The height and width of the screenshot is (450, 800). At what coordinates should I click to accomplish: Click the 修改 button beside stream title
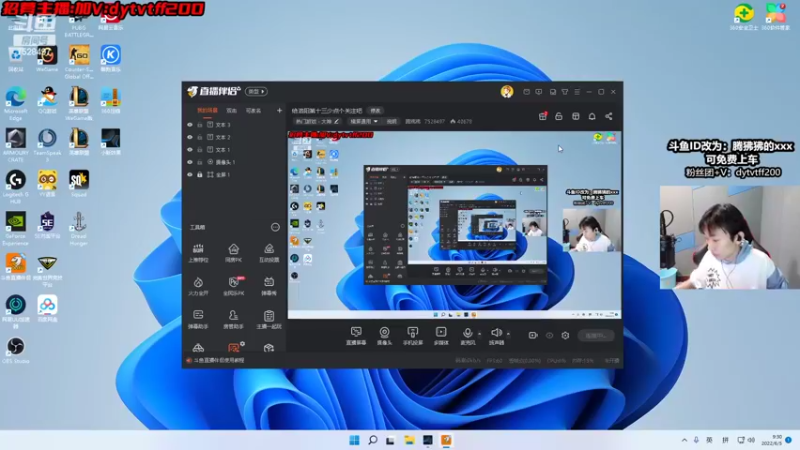(376, 111)
